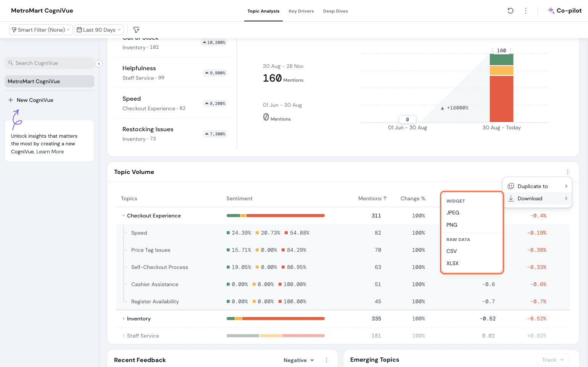Open Recent Feedback three-dot menu
Screen dimensions: 588x367
[x=327, y=360]
